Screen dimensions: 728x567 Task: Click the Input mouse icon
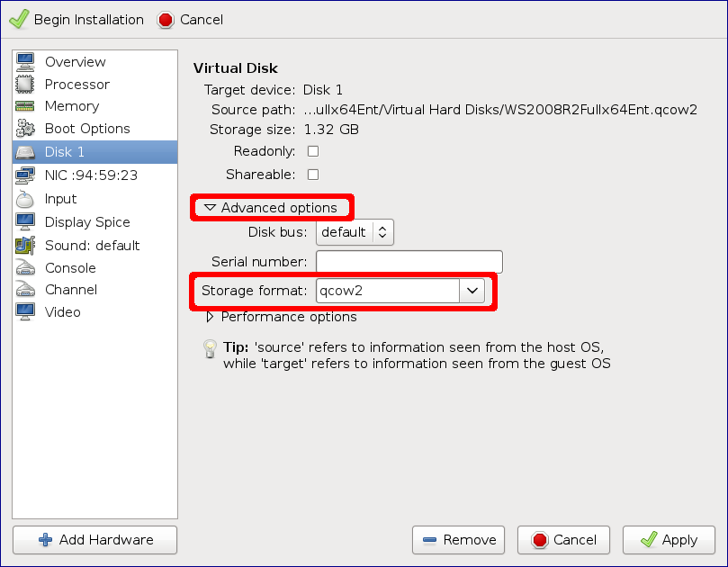(25, 199)
